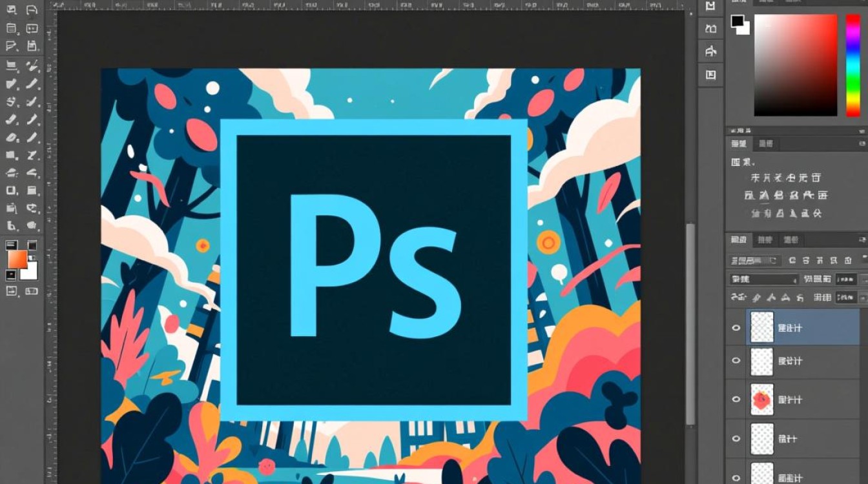Click the white background swatch in the Color panel
This screenshot has width=868, height=484.
[745, 28]
